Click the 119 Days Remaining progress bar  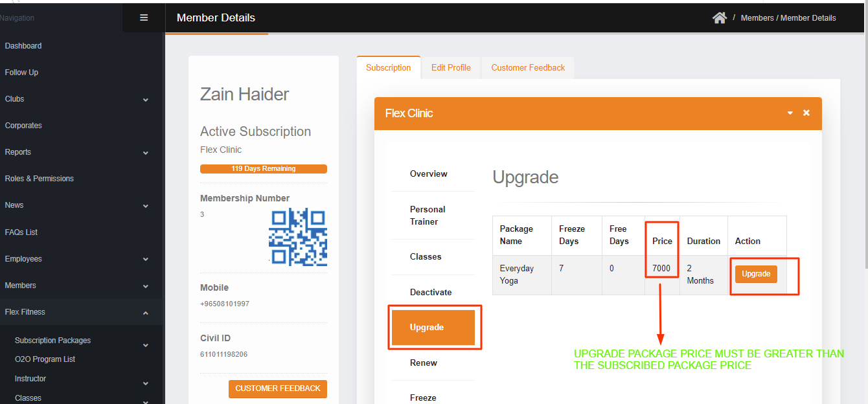pyautogui.click(x=263, y=169)
